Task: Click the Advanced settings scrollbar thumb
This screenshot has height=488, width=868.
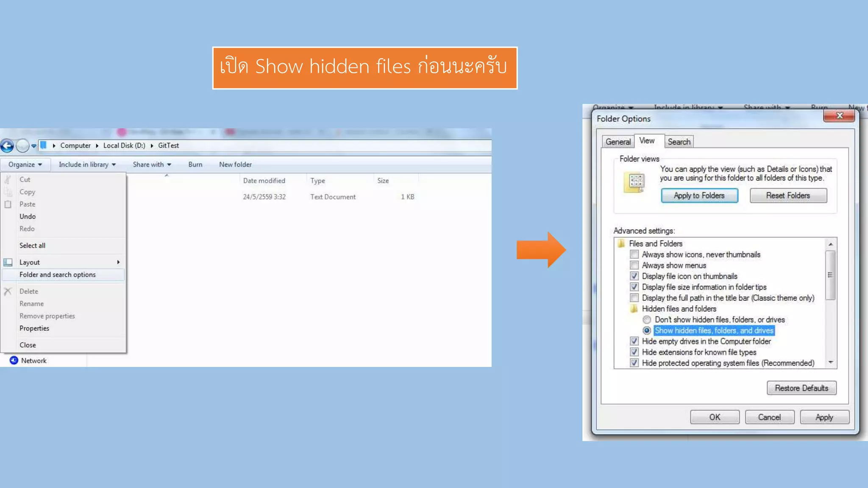Action: point(830,275)
